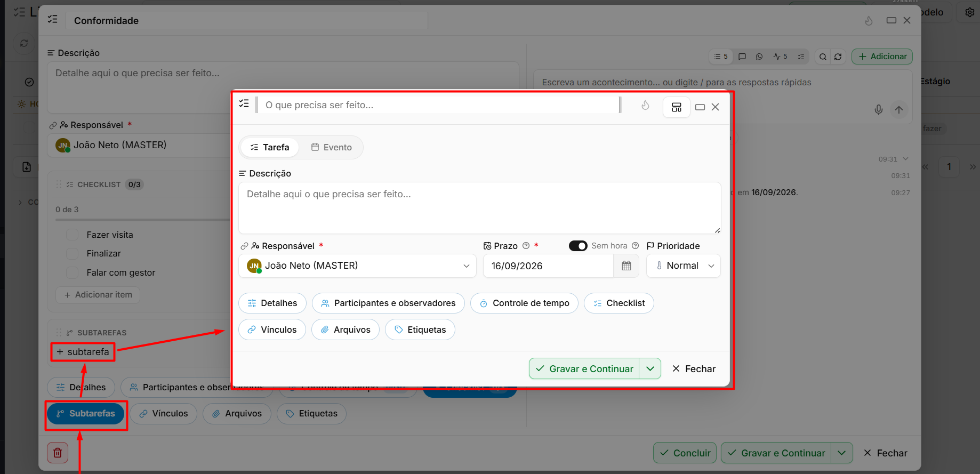Viewport: 980px width, 474px height.
Task: Click the help icon next to Prazo
Action: [x=526, y=246]
